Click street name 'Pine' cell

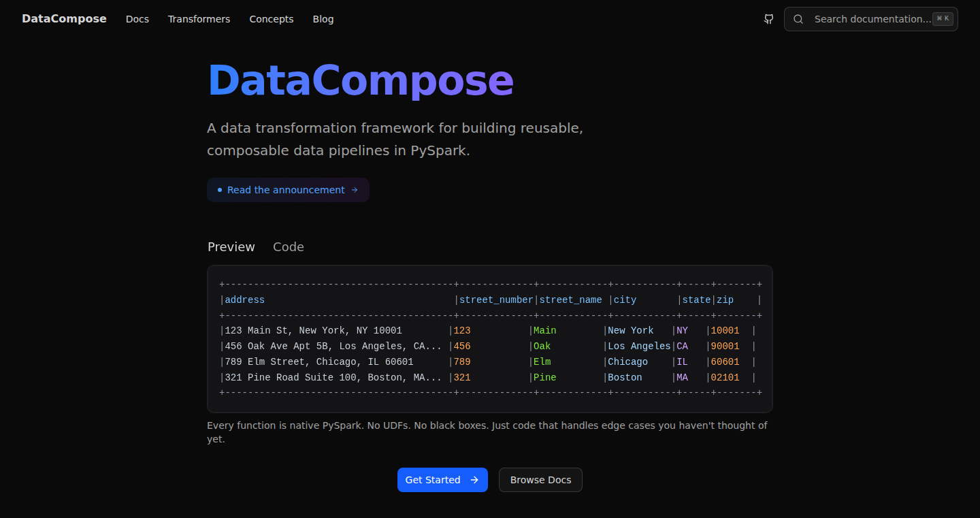click(545, 378)
